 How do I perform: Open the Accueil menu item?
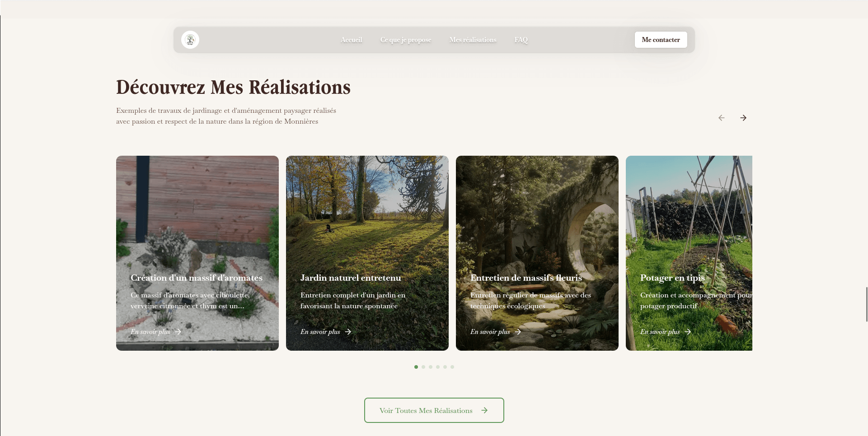tap(351, 40)
